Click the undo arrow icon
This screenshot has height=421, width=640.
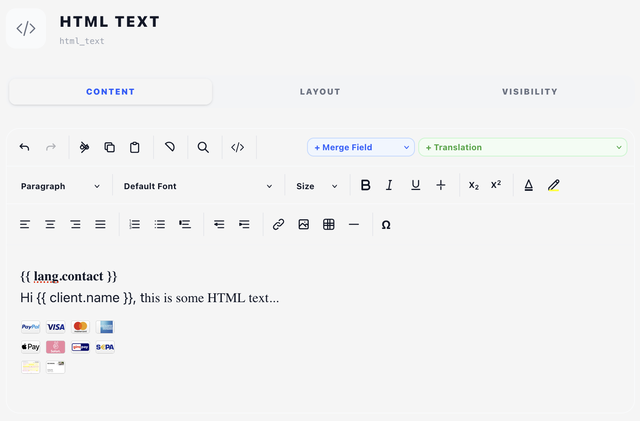coord(24,147)
